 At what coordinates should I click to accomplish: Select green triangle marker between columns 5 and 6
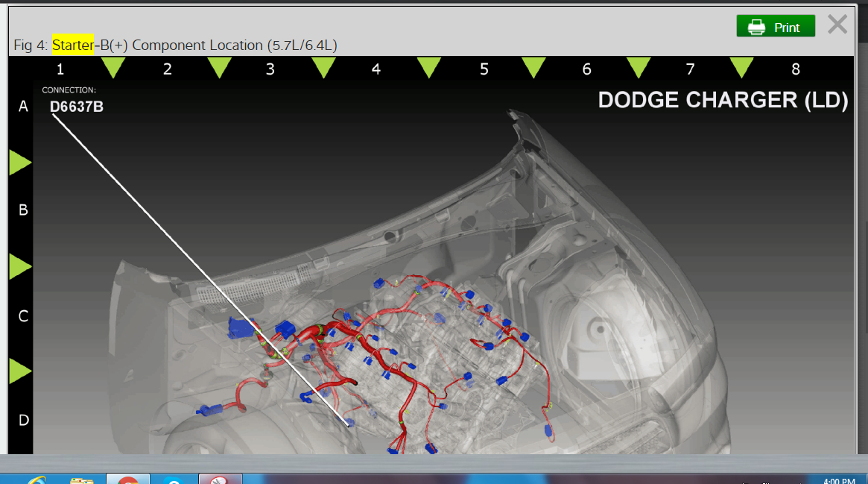coord(533,68)
